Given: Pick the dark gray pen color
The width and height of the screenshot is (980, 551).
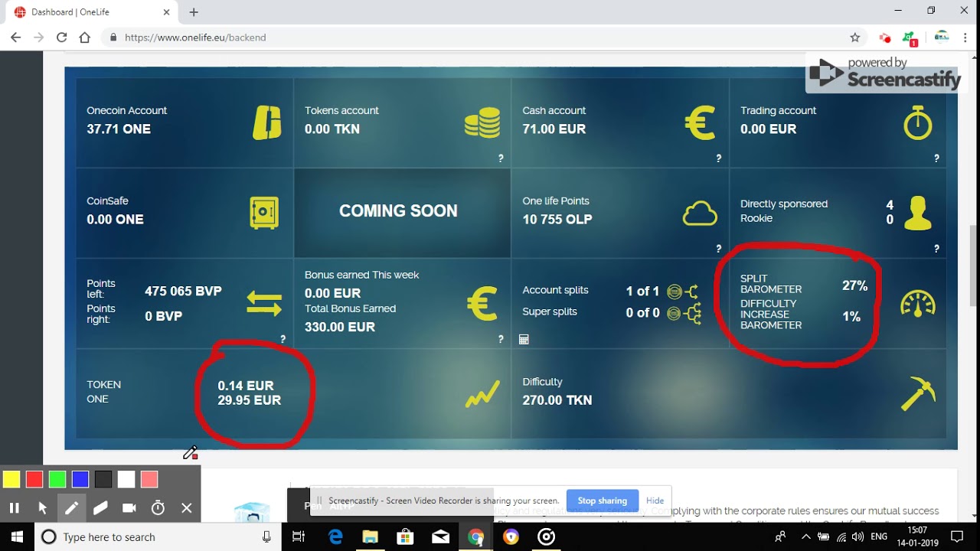Looking at the screenshot, I should (103, 480).
